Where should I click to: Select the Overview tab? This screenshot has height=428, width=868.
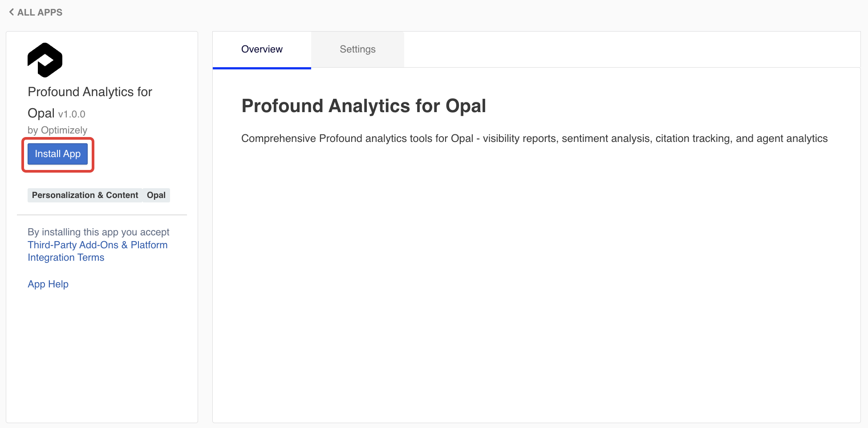pos(262,49)
